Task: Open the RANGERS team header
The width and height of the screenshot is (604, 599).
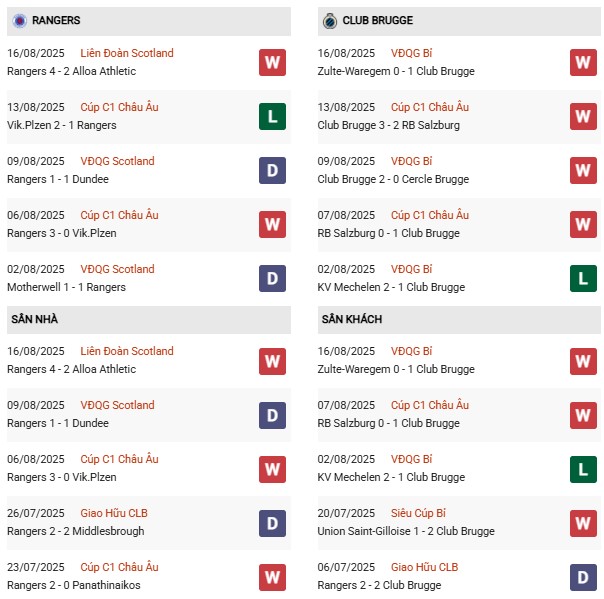Action: pyautogui.click(x=56, y=20)
